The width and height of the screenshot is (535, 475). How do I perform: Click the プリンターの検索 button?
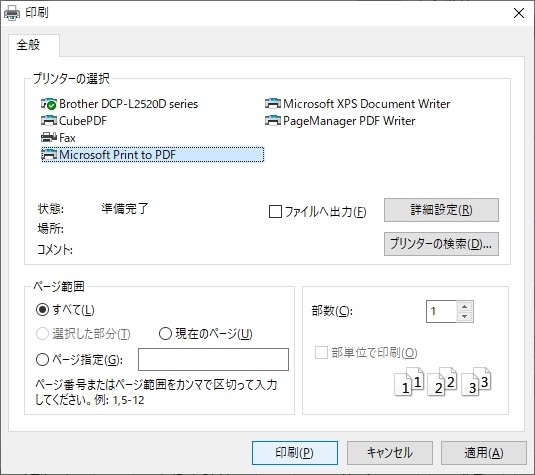[x=441, y=244]
